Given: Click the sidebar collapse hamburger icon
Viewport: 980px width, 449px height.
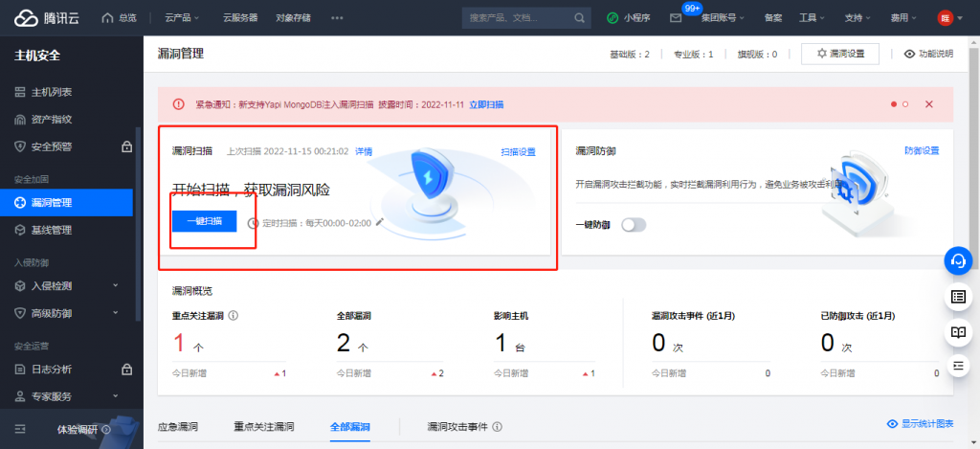Looking at the screenshot, I should (20, 429).
